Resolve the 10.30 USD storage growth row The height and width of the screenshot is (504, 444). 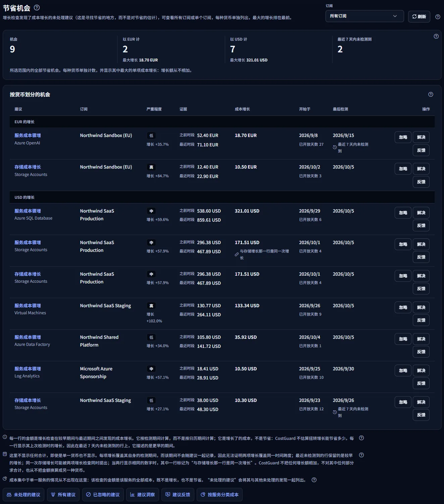[x=421, y=402]
